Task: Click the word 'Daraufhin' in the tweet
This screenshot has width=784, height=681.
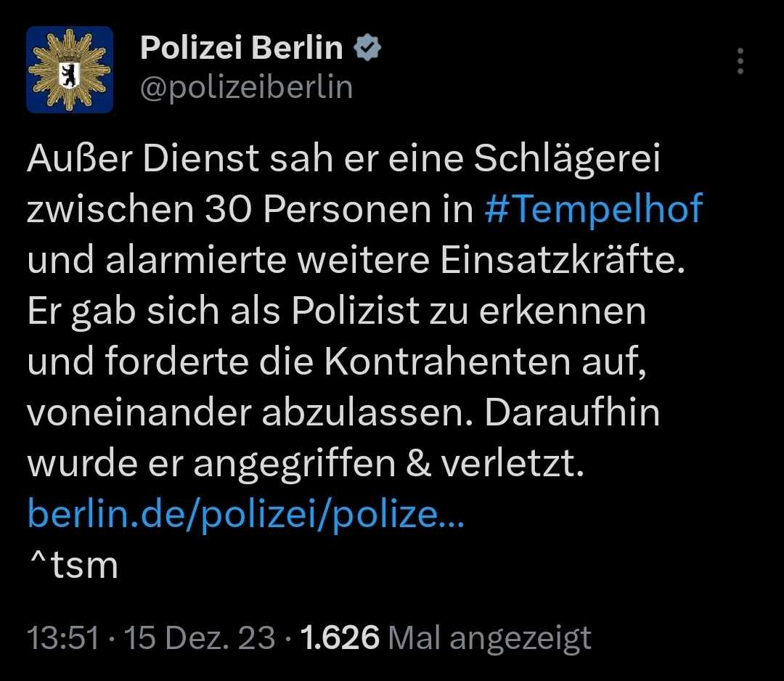Action: point(572,413)
